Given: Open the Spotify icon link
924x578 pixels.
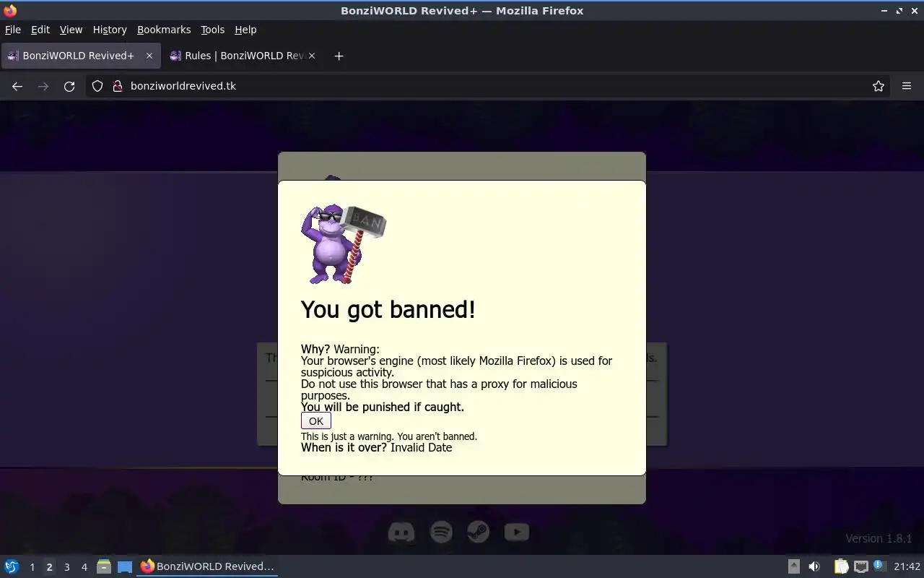Looking at the screenshot, I should click(441, 532).
